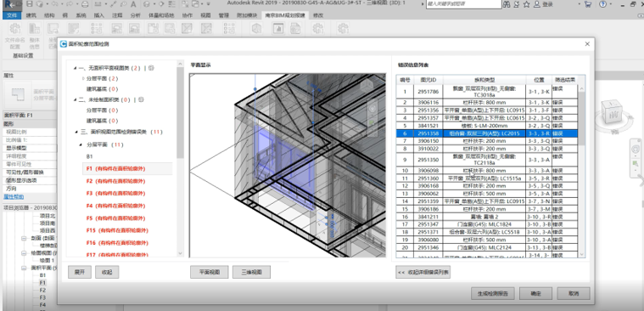Click the binoculars search icon in title bar

pyautogui.click(x=507, y=4)
